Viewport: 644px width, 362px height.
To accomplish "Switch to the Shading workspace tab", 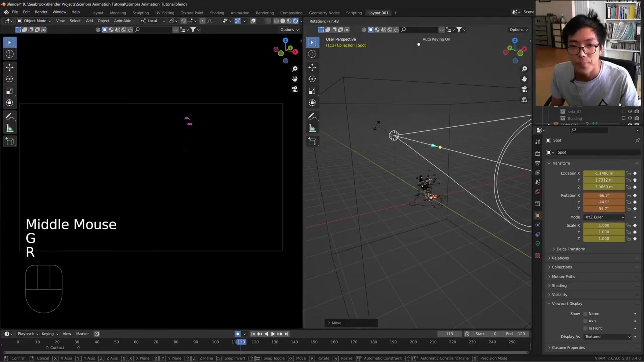I will point(217,13).
